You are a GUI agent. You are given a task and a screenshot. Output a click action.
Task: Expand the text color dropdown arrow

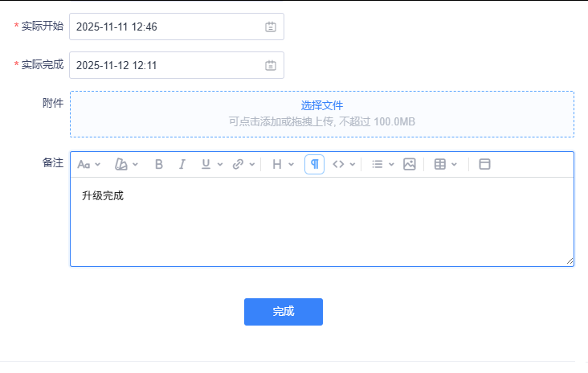pos(136,164)
